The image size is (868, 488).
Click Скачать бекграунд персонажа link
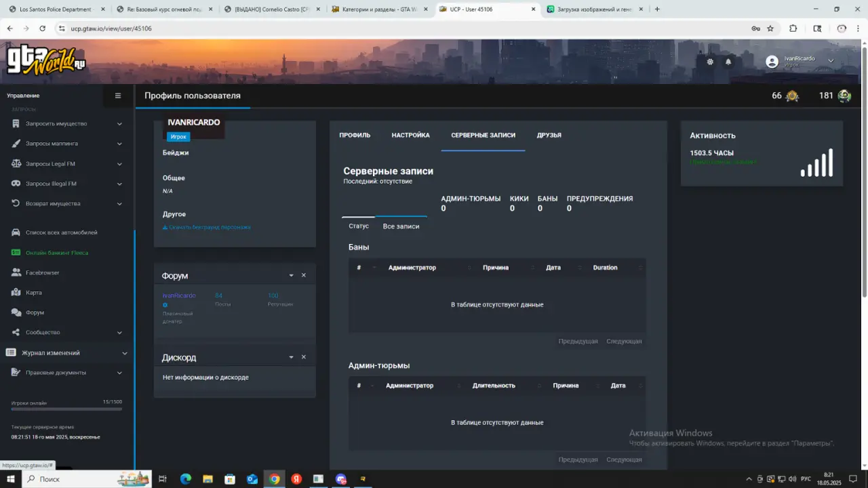tap(207, 228)
